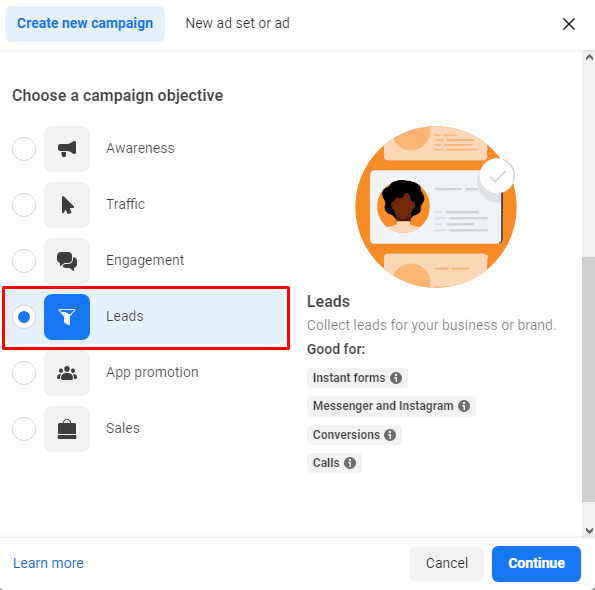The image size is (595, 590).
Task: Close the dialog with the X button
Action: pyautogui.click(x=568, y=24)
